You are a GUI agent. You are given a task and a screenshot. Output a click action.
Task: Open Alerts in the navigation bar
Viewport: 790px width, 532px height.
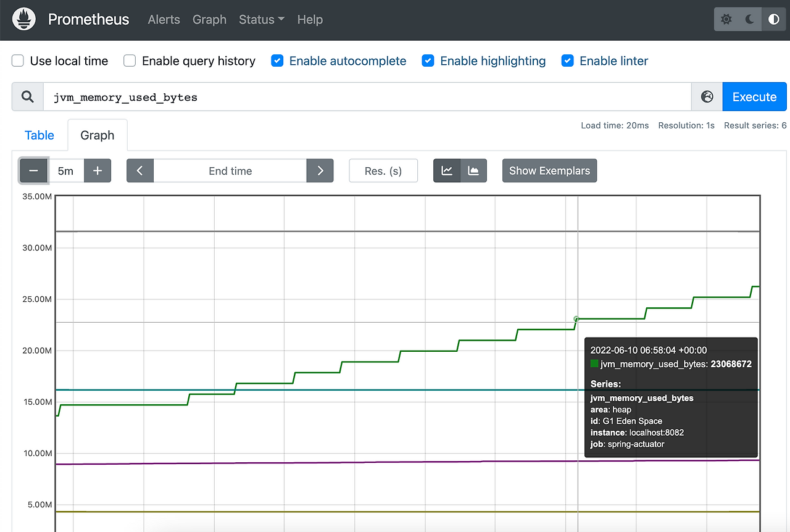pos(164,20)
